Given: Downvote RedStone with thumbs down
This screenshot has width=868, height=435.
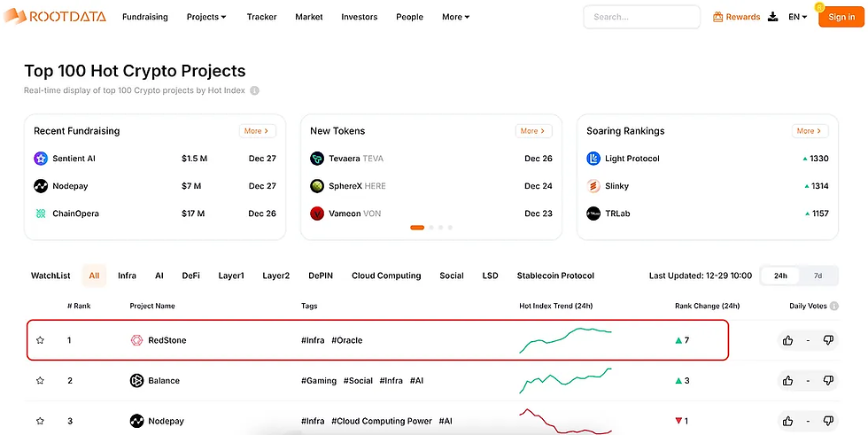Looking at the screenshot, I should 828,340.
